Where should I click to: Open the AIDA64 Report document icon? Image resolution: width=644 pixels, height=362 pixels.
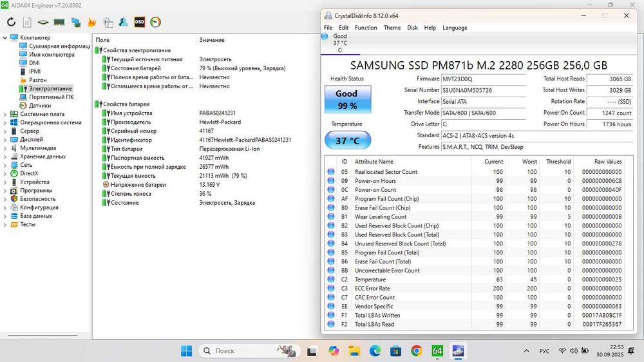(27, 22)
